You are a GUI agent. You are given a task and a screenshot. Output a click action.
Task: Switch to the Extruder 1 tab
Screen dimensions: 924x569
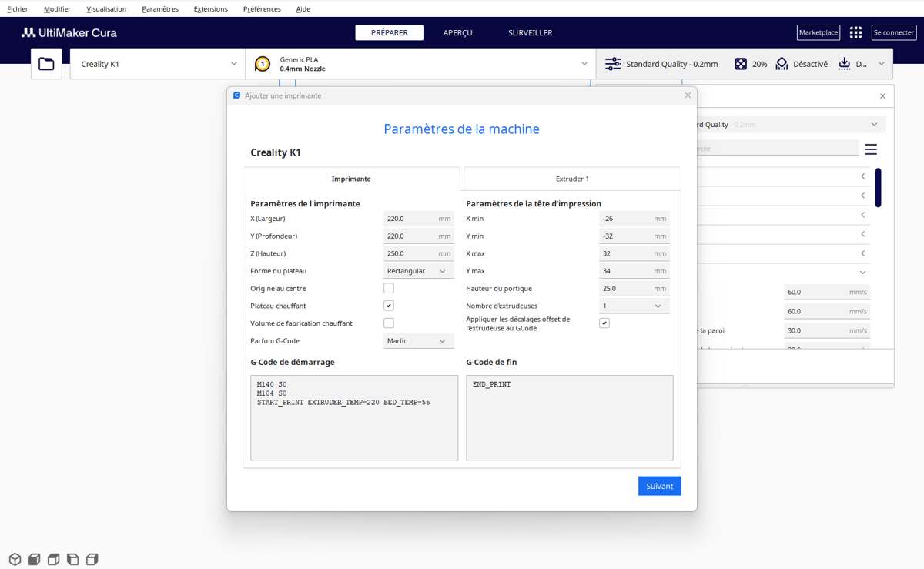point(572,179)
